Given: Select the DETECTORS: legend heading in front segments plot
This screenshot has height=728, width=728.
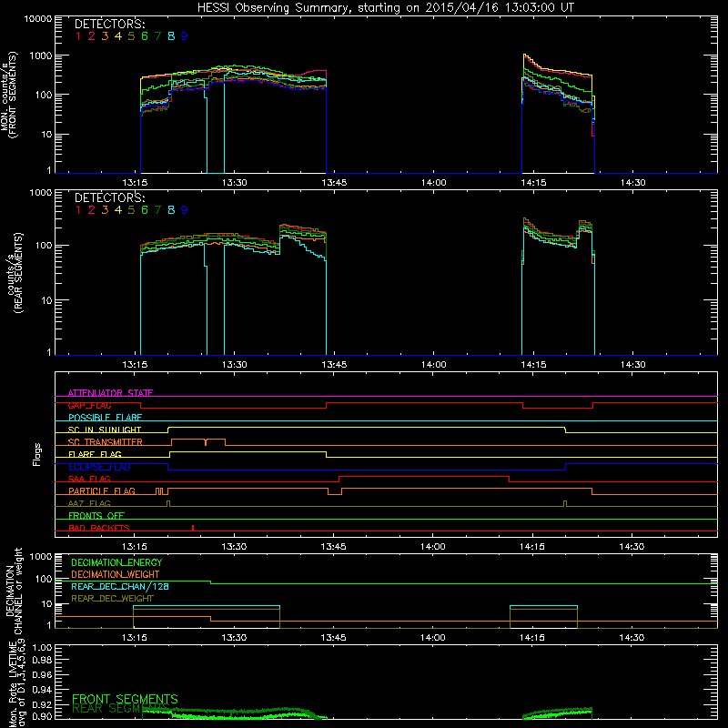Looking at the screenshot, I should [109, 25].
